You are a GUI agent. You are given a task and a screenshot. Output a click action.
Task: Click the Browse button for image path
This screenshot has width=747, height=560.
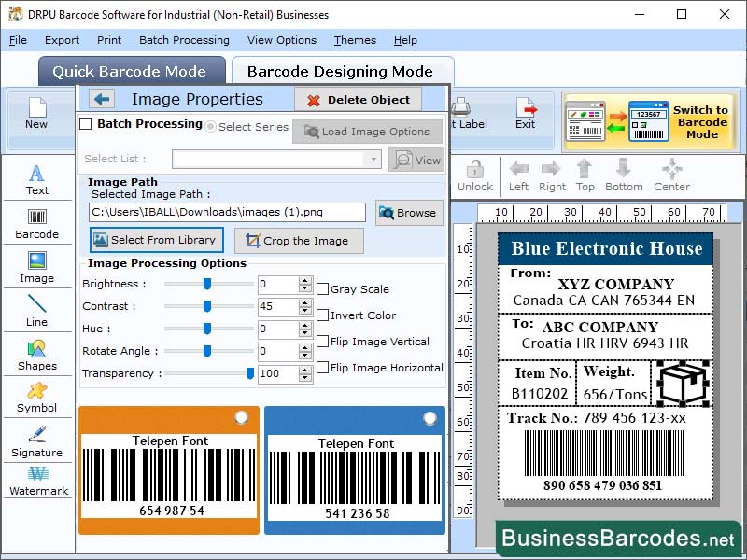click(409, 212)
